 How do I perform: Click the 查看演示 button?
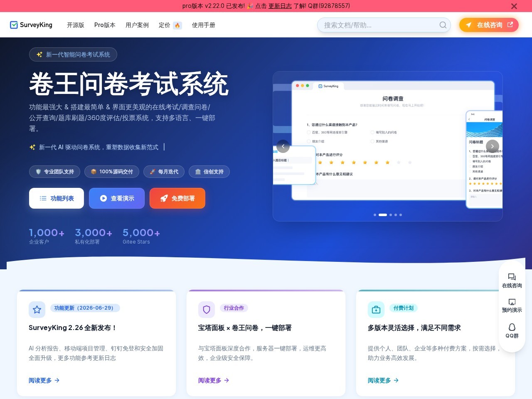117,198
